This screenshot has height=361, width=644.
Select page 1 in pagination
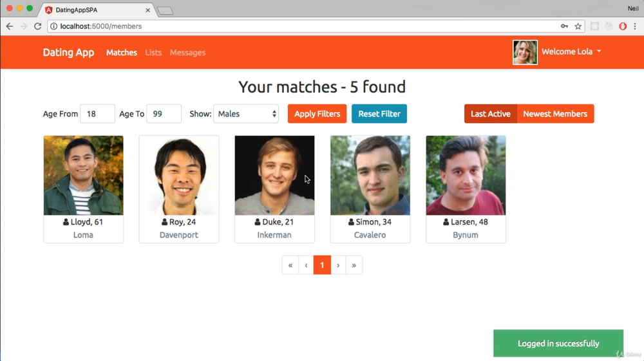(322, 265)
